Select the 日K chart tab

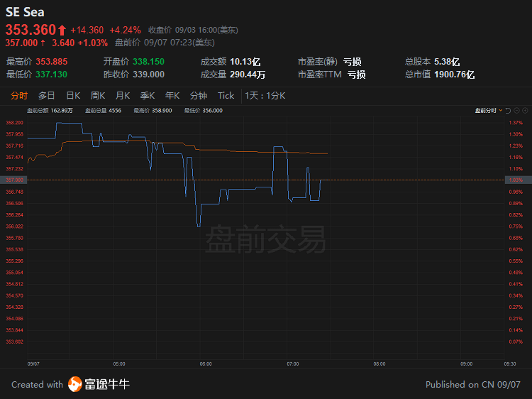[x=73, y=96]
